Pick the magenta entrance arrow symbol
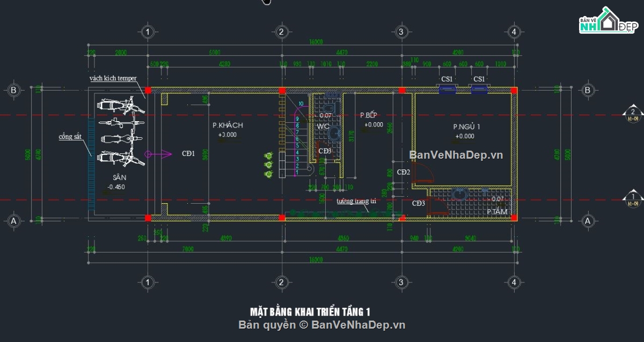The image size is (644, 342). click(x=159, y=154)
